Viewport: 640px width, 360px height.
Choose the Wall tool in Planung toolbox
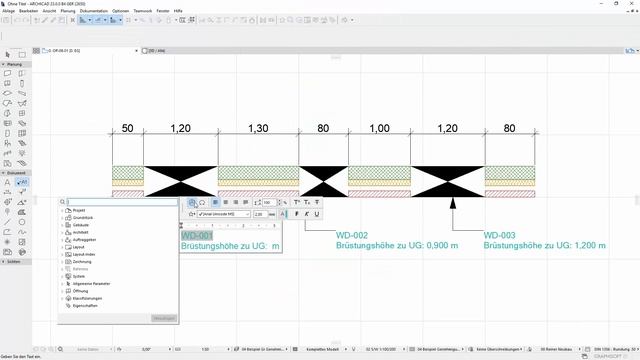7,73
